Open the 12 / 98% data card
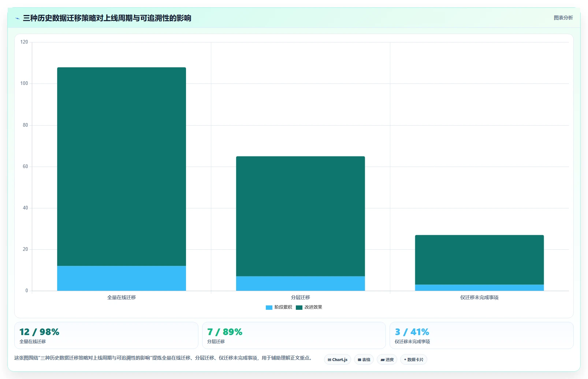 [x=106, y=335]
